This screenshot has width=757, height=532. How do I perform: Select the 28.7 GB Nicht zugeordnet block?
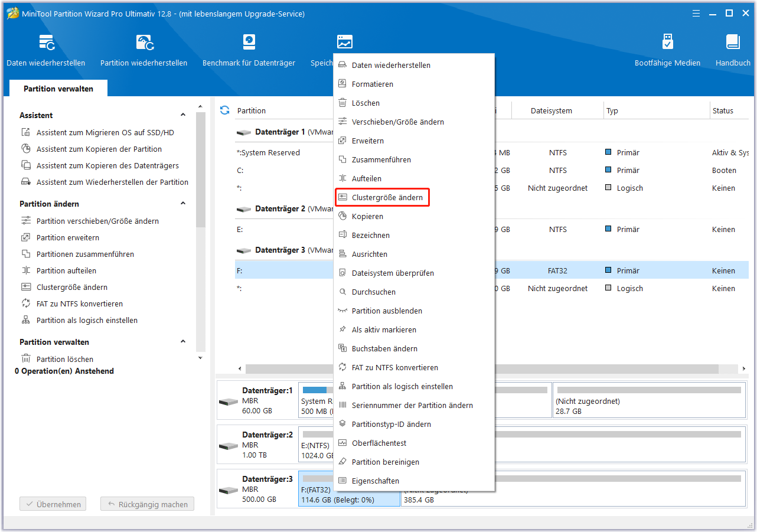click(649, 401)
